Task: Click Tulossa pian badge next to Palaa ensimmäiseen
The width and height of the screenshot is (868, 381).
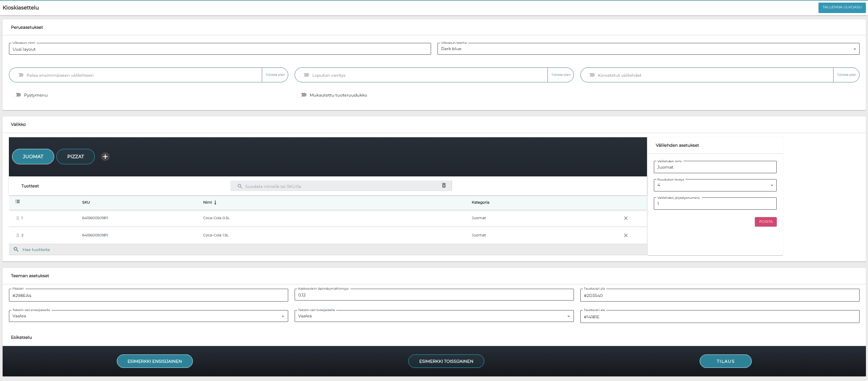Action: pyautogui.click(x=275, y=75)
